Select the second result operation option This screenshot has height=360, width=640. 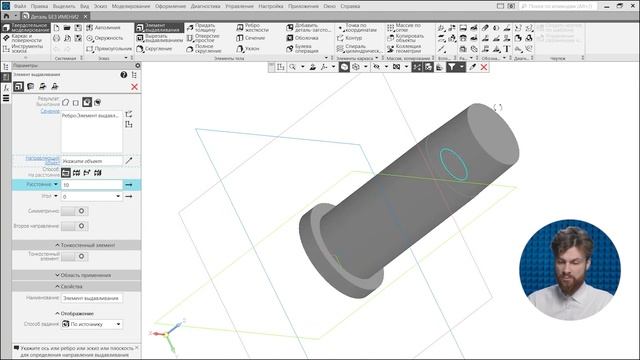pos(76,102)
